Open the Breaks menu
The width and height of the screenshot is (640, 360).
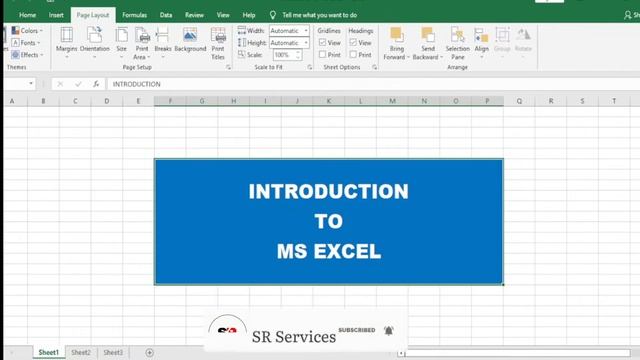click(x=163, y=42)
